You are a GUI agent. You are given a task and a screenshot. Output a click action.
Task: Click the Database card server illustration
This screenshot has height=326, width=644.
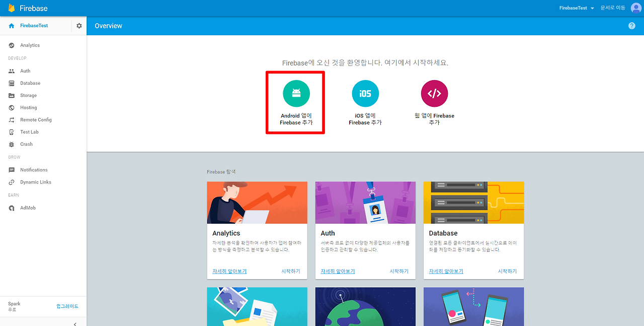coord(473,203)
